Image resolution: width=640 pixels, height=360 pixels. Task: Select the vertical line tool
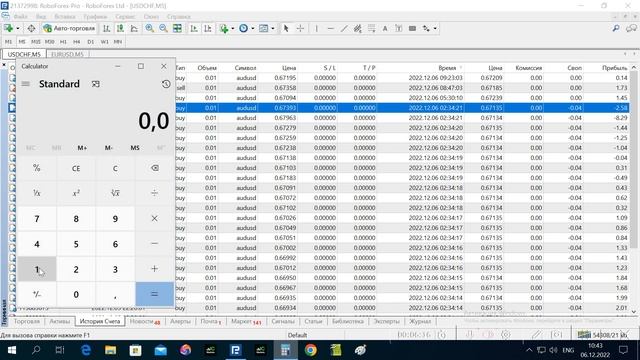click(316, 28)
